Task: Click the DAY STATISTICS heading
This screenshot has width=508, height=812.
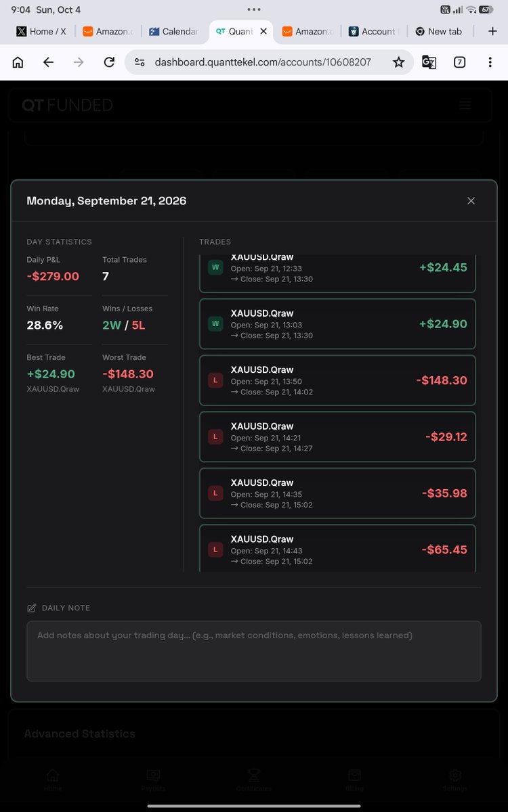Action: click(x=59, y=242)
